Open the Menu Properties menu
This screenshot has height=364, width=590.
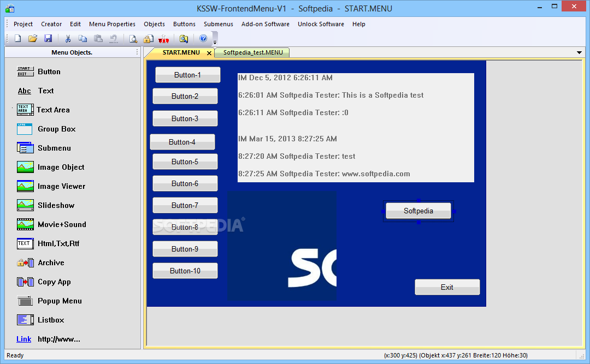tap(112, 24)
